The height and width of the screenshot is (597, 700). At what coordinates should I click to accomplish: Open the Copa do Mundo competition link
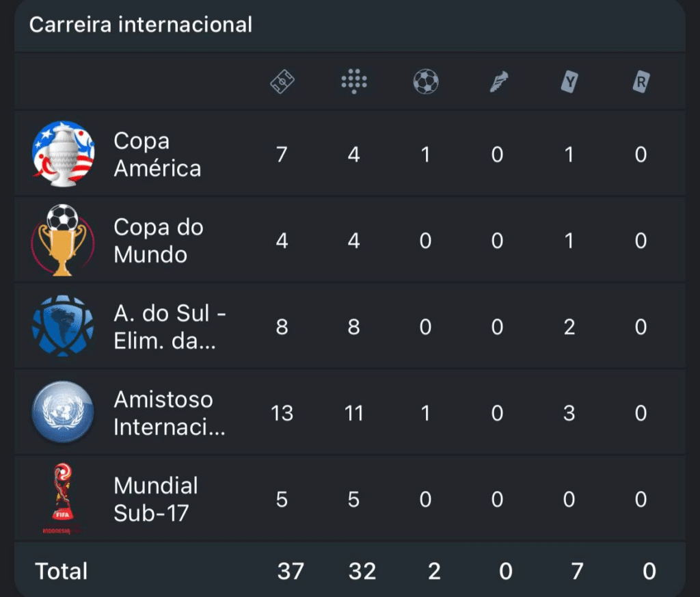(x=159, y=241)
